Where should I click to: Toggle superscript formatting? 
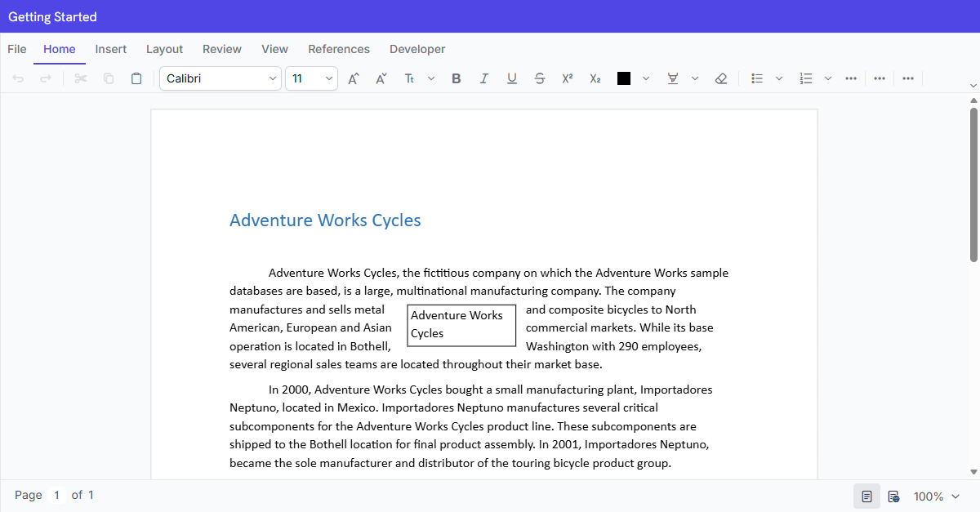point(568,78)
